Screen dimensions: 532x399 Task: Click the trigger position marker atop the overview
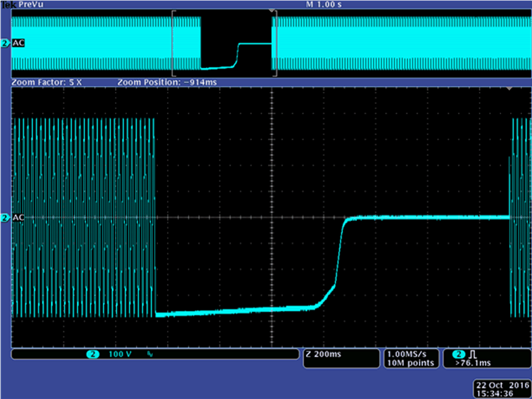[x=270, y=11]
